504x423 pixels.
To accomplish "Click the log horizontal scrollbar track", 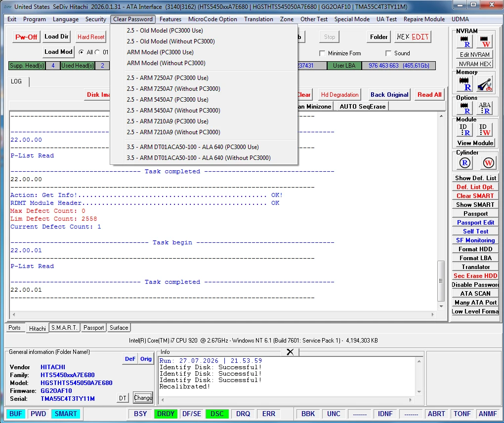I will click(x=223, y=314).
